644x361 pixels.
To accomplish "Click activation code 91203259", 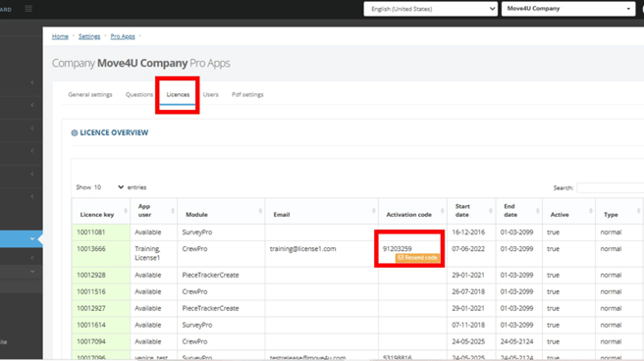I will click(398, 249).
